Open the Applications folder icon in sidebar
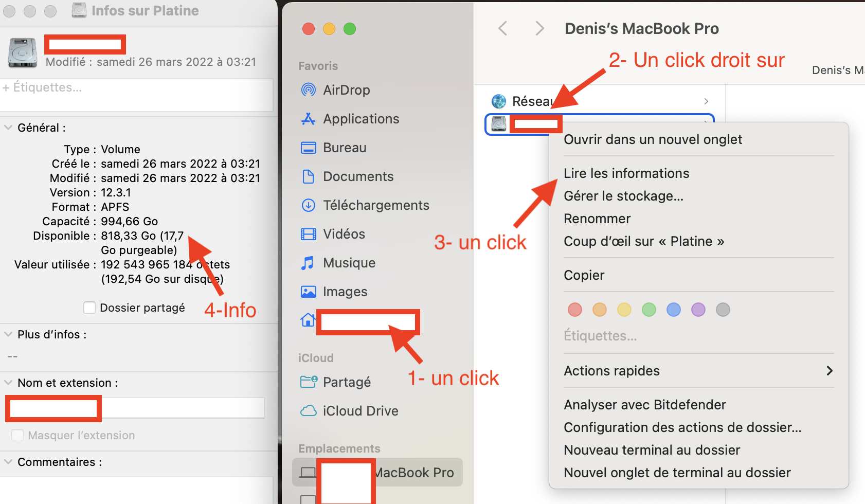This screenshot has height=504, width=865. pyautogui.click(x=308, y=119)
